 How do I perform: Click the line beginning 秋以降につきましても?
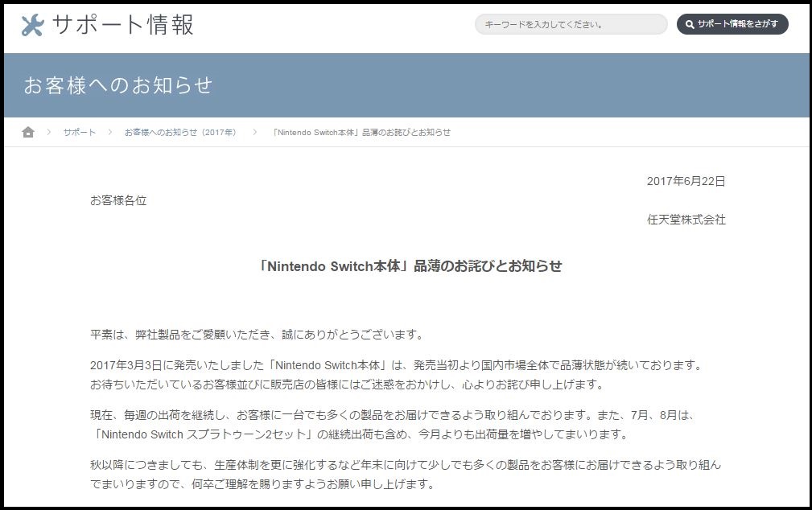[x=406, y=464]
